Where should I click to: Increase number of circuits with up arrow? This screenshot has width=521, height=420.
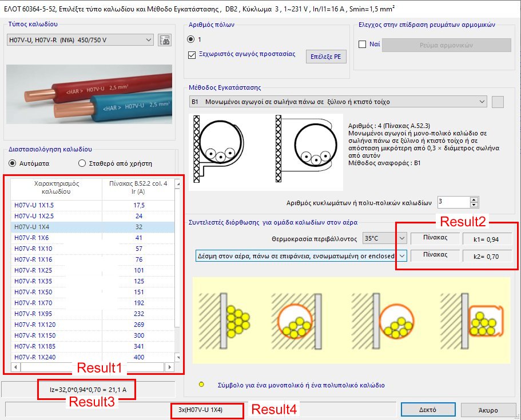474,199
